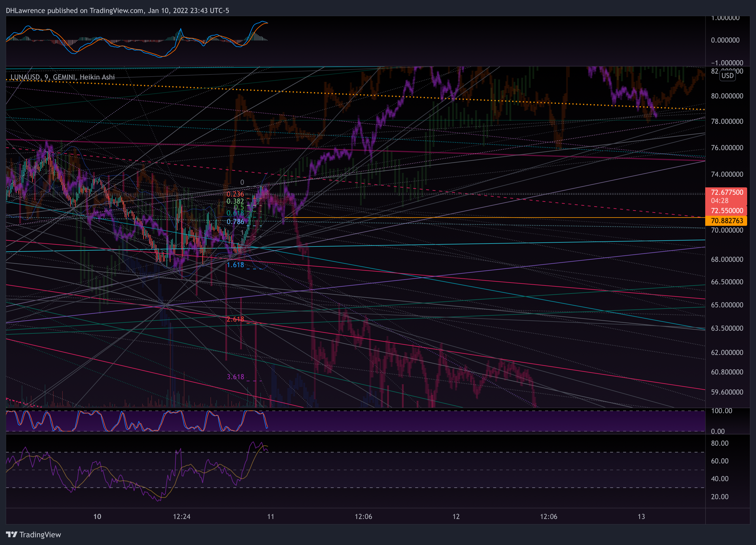Click the red 72.677500 price label

(x=727, y=192)
